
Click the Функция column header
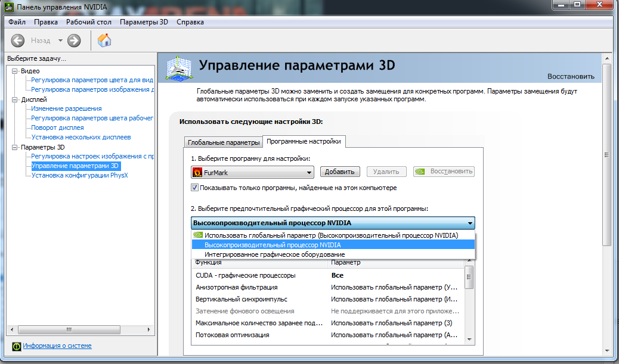(260, 263)
